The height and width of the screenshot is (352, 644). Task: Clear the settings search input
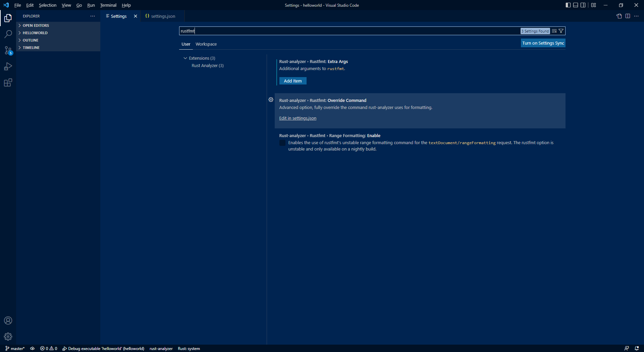tap(554, 31)
